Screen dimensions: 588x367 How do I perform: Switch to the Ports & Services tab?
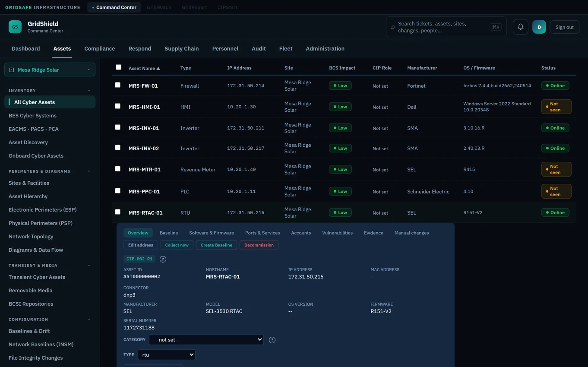click(x=262, y=233)
